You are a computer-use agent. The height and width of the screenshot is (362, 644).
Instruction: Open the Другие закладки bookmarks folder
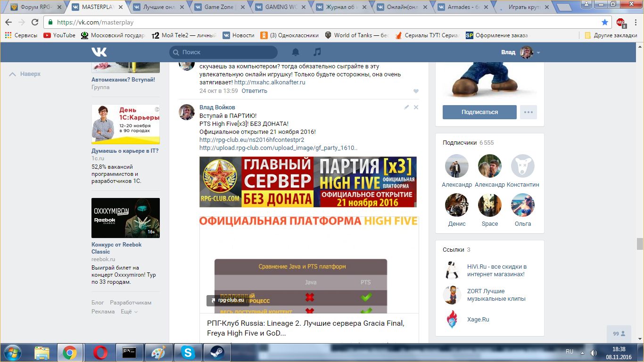[x=611, y=35]
